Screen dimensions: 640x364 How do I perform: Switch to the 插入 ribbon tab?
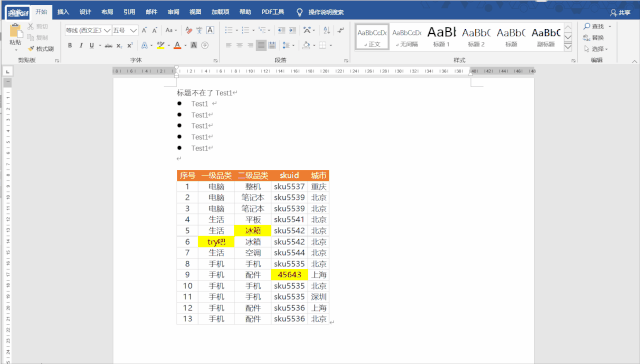63,12
